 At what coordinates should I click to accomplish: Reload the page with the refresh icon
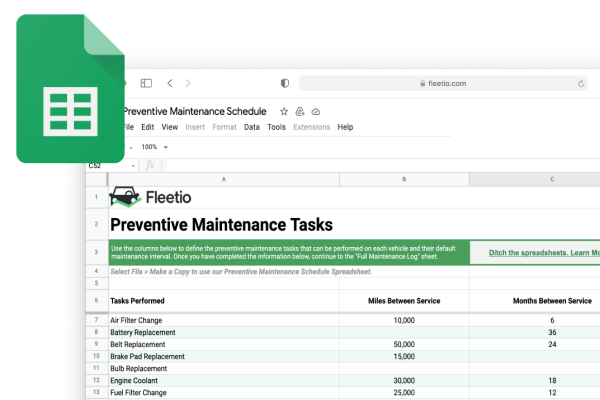point(581,83)
